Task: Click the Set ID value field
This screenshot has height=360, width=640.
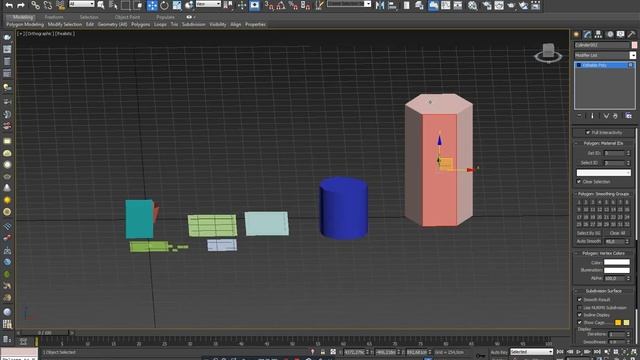Action: pyautogui.click(x=615, y=153)
